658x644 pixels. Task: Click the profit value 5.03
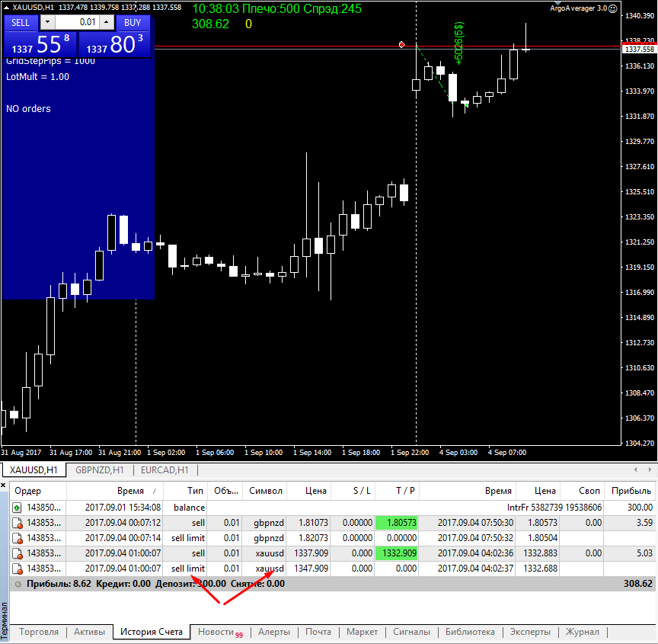[644, 553]
